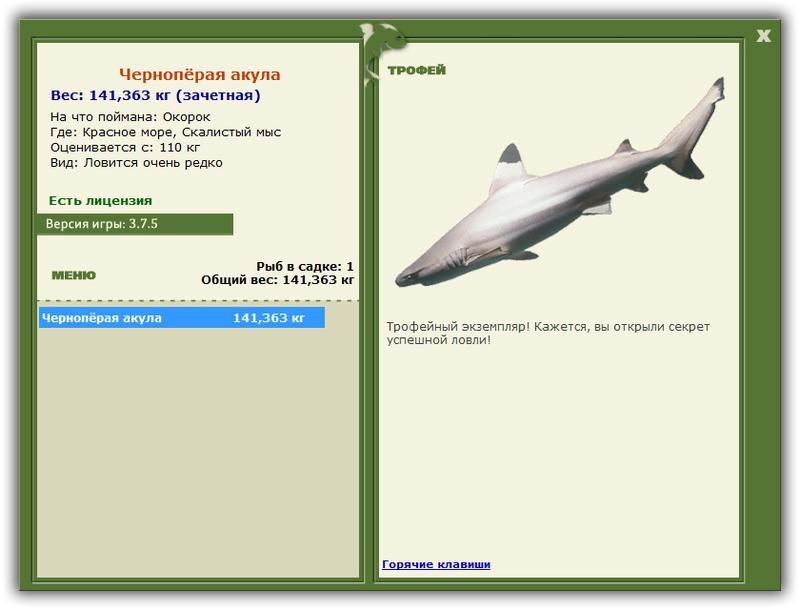
Task: Click the blacktip shark trophy image
Action: pos(560,183)
